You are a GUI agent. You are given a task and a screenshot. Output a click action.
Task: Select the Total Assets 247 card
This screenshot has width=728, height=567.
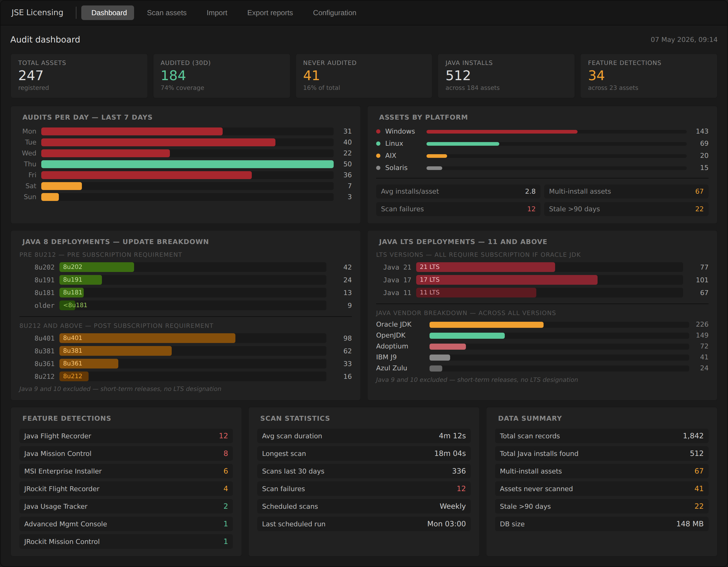tap(79, 76)
